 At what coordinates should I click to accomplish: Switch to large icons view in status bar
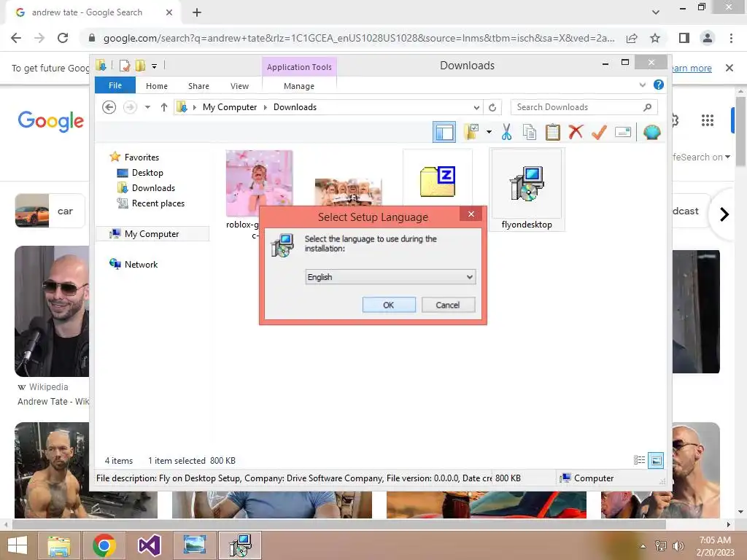(656, 460)
